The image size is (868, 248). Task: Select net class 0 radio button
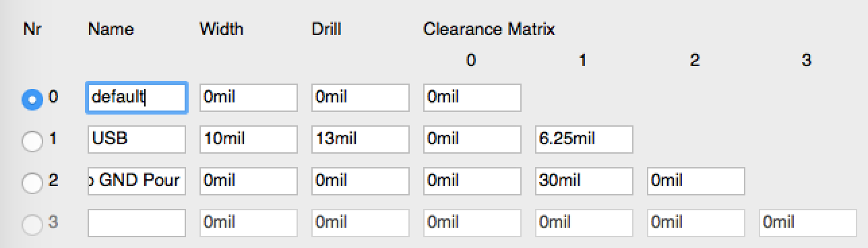click(31, 99)
